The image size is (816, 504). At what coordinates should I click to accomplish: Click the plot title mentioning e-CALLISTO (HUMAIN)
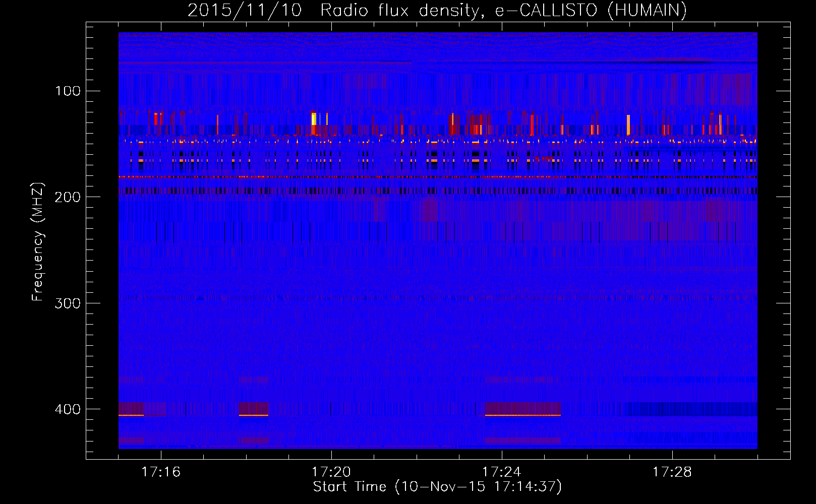pos(437,10)
